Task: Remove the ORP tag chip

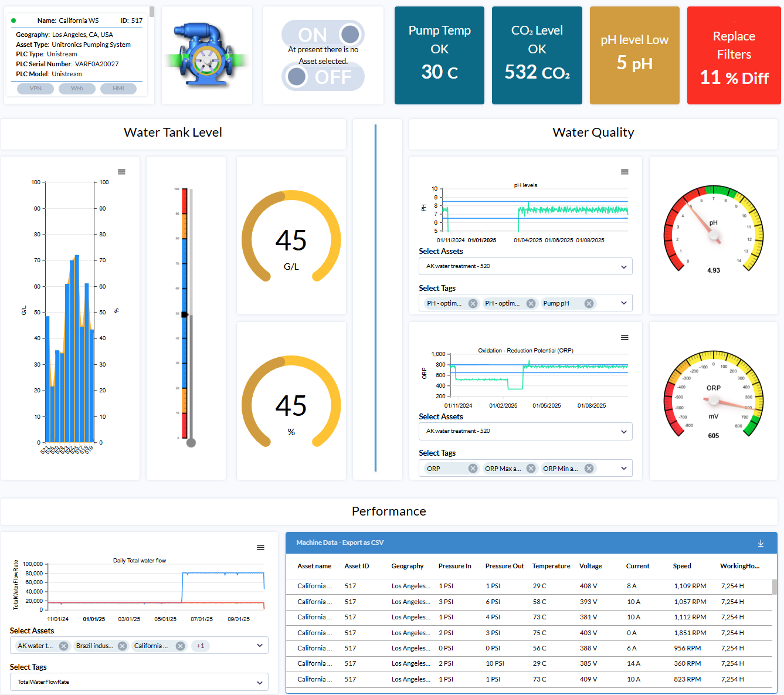Action: click(x=473, y=468)
